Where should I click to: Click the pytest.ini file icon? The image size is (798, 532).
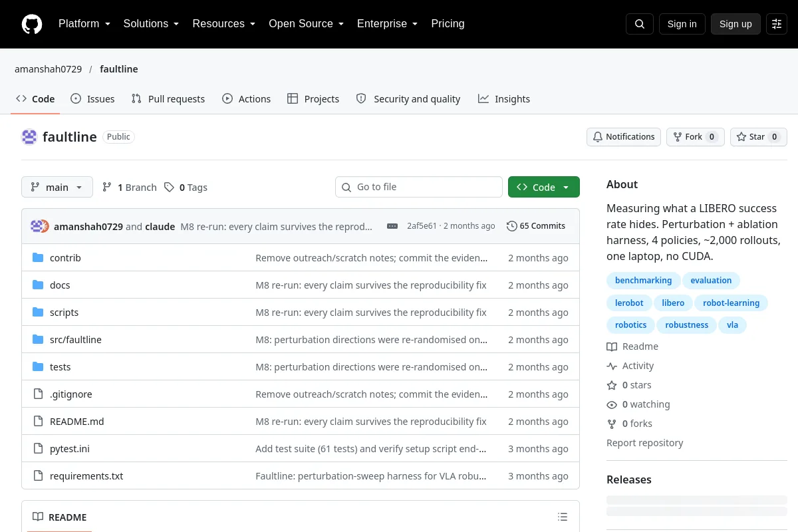coord(38,449)
